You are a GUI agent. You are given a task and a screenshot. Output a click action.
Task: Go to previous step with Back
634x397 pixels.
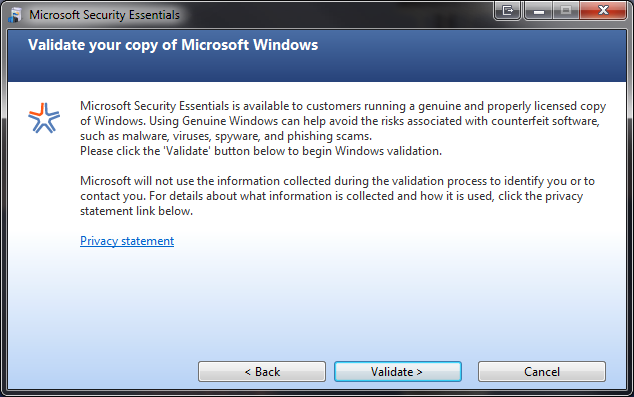(x=262, y=372)
